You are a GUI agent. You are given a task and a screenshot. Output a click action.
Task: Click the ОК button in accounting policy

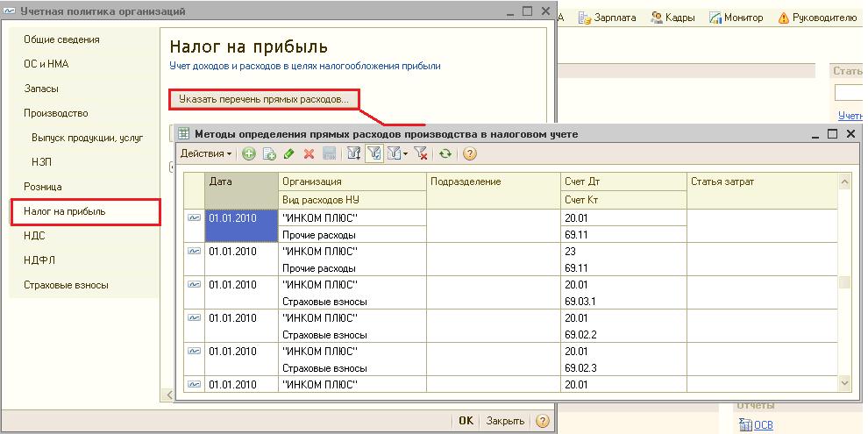point(466,421)
